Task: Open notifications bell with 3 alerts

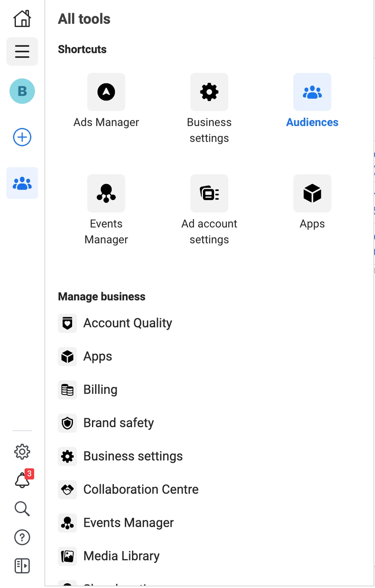Action: [x=23, y=480]
